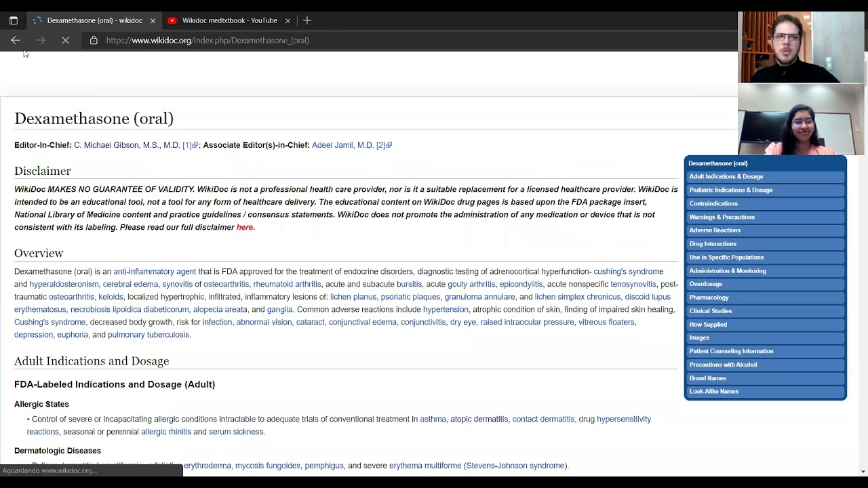Open anti-inflammatory agent link
This screenshot has width=868, height=488.
point(155,272)
